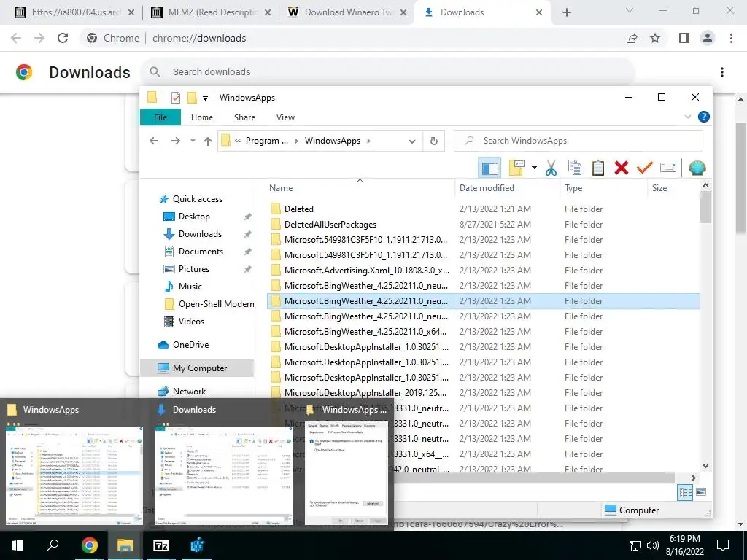Open Classic Explorer shell settings icon

click(x=697, y=168)
